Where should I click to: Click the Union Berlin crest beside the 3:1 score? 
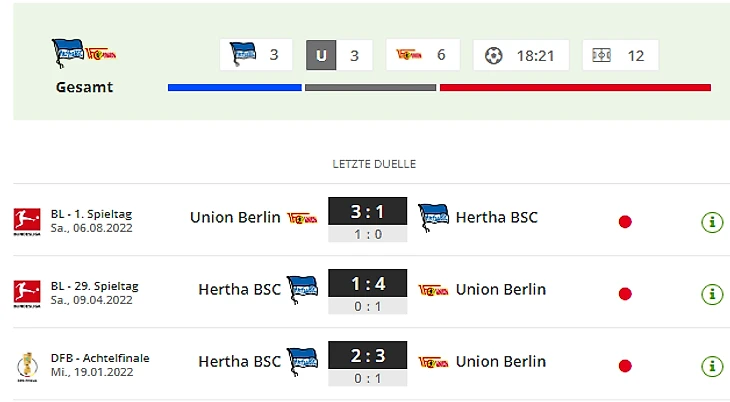302,217
